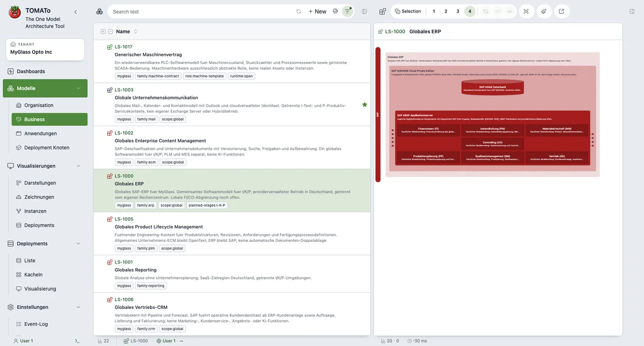This screenshot has width=644, height=346.
Task: Click the green star on the Globale Unternehmenskommunikation row
Action: [x=365, y=105]
